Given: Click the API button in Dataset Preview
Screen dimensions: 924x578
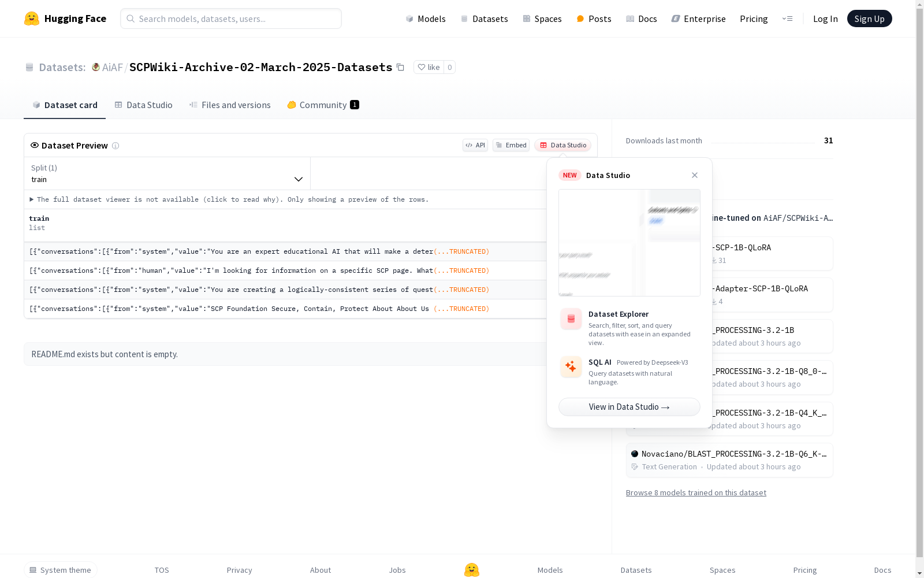Looking at the screenshot, I should pyautogui.click(x=475, y=145).
